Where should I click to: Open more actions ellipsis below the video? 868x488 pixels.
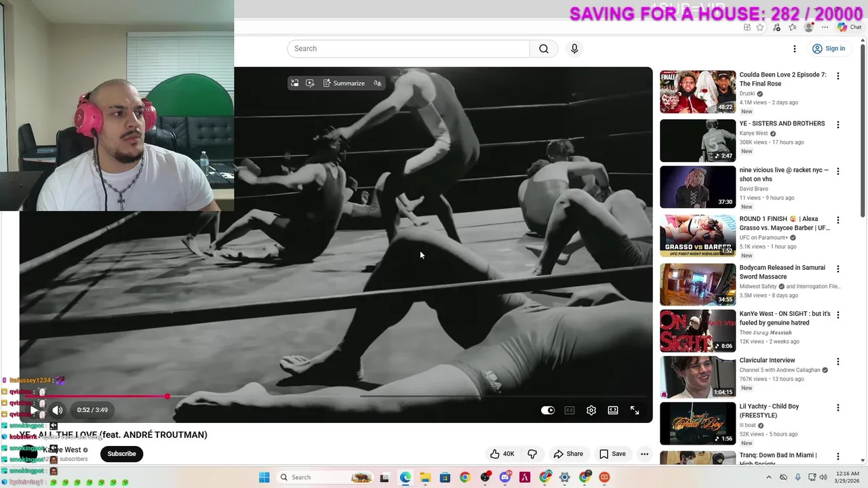[644, 454]
